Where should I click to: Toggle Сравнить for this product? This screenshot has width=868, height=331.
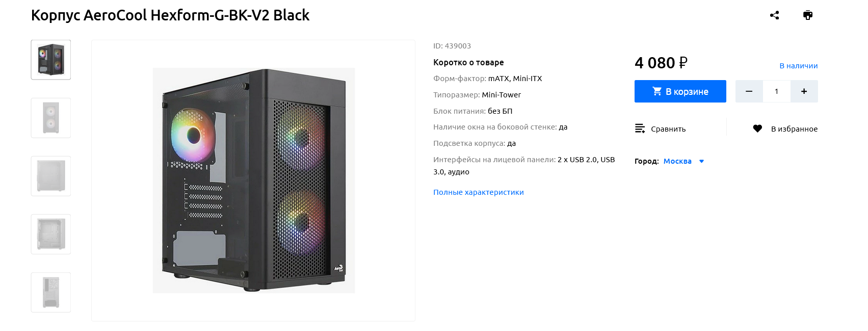click(668, 129)
